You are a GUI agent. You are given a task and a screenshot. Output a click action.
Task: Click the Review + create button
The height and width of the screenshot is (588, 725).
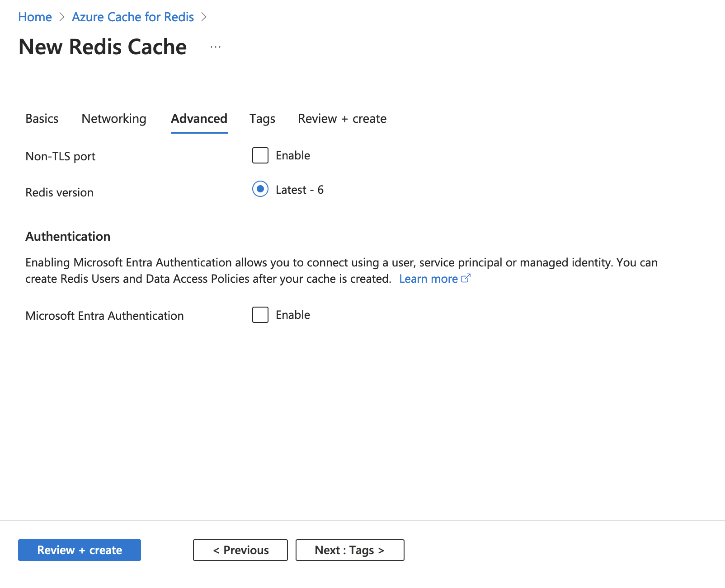click(x=79, y=550)
